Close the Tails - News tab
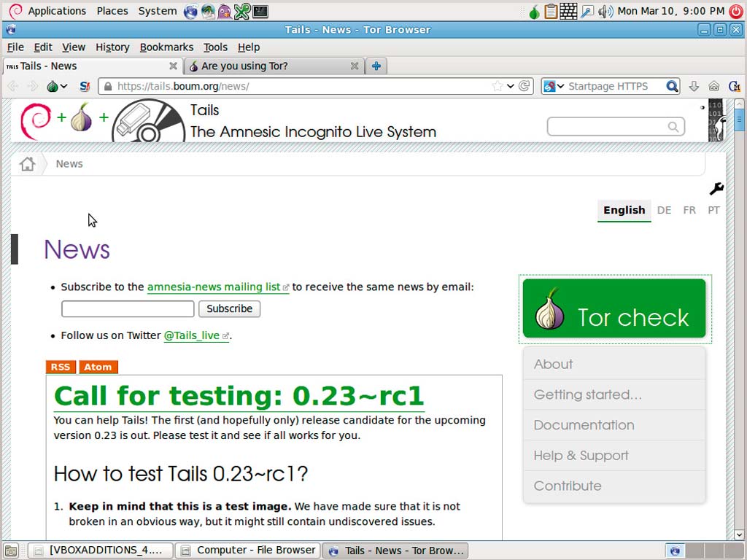The height and width of the screenshot is (560, 747). (173, 66)
